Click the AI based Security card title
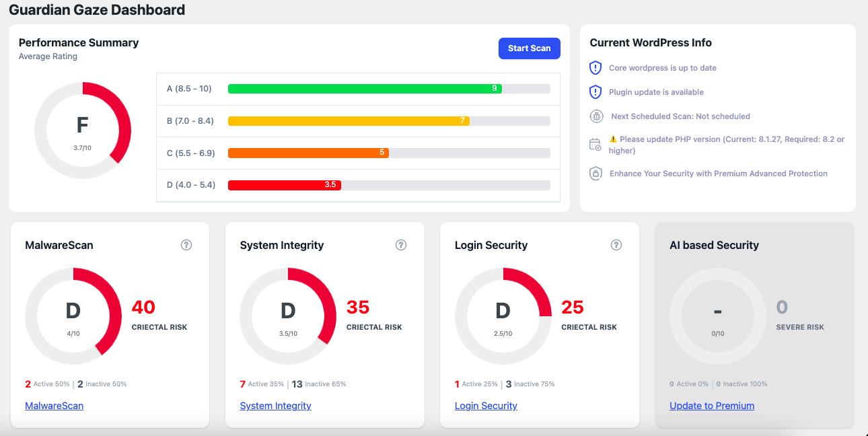The height and width of the screenshot is (436, 868). point(714,245)
